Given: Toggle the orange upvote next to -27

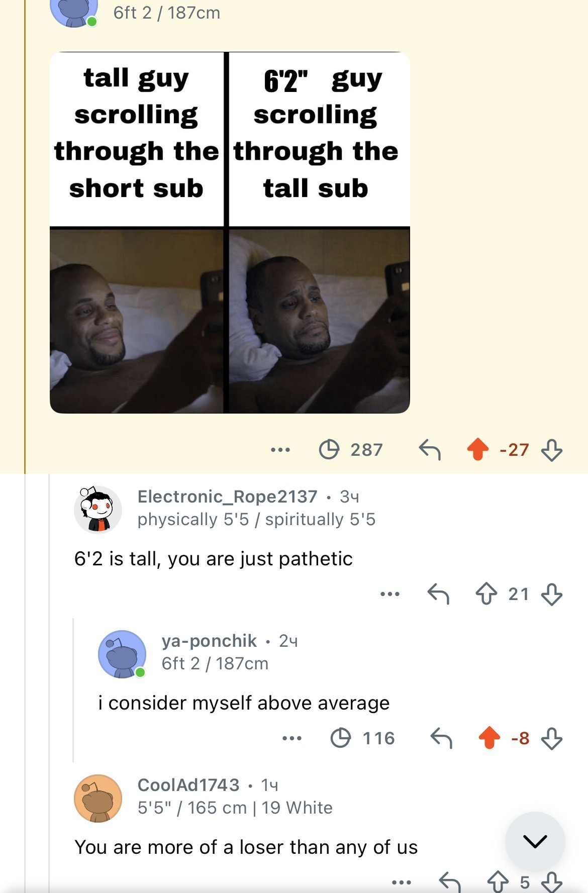Looking at the screenshot, I should 478,449.
